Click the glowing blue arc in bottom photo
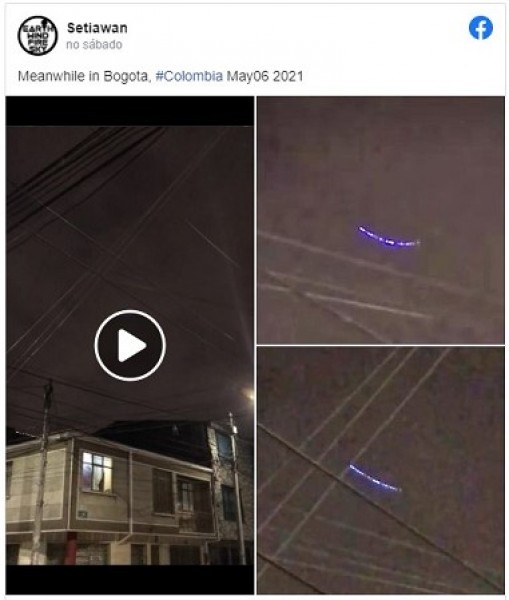The height and width of the screenshot is (600, 509). (374, 478)
